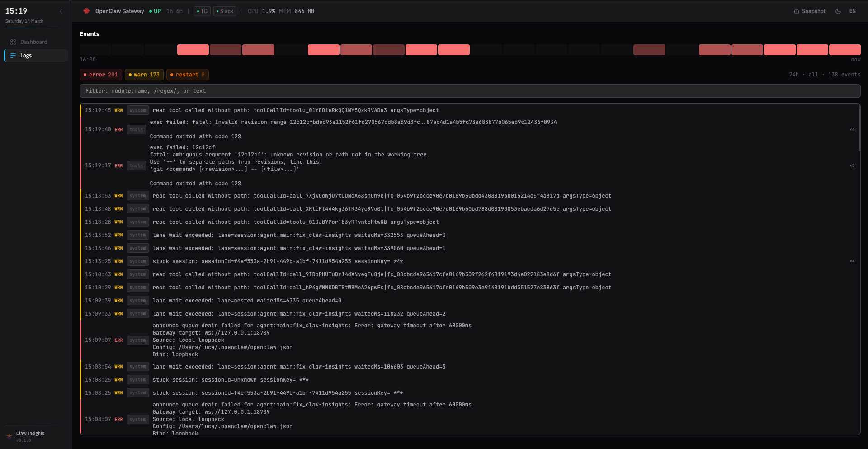Viewport: 868px width, 449px height.
Task: Click the log list vertical scrollbar
Action: (x=859, y=128)
